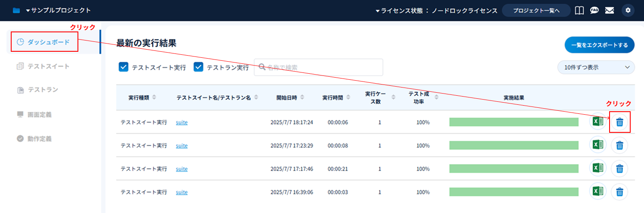Expand the ライセンス状態 license status dropdown
644x213 pixels.
point(430,10)
